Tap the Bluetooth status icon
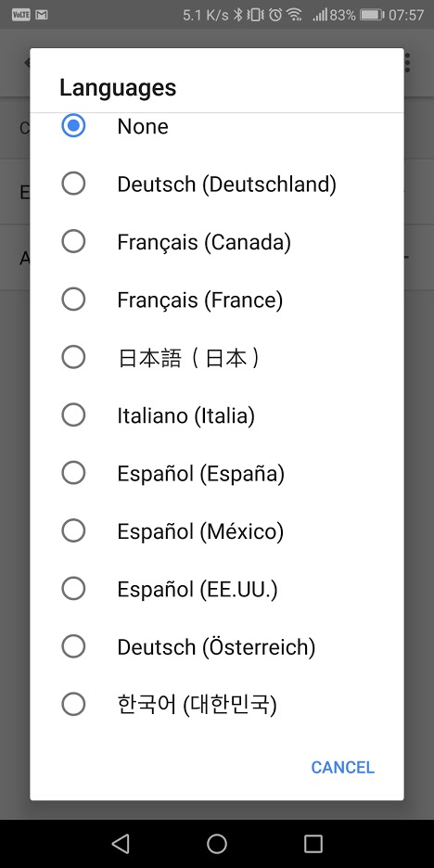Viewport: 434px width, 868px height. [238, 15]
